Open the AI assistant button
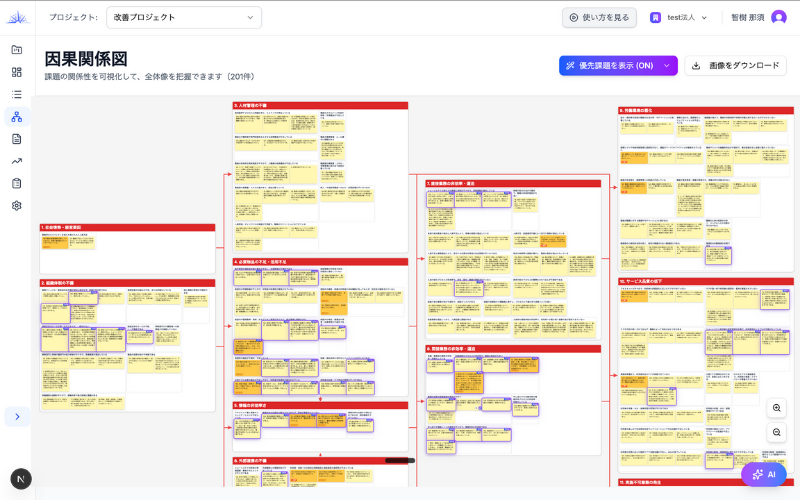This screenshot has height=500, width=800. click(x=763, y=474)
